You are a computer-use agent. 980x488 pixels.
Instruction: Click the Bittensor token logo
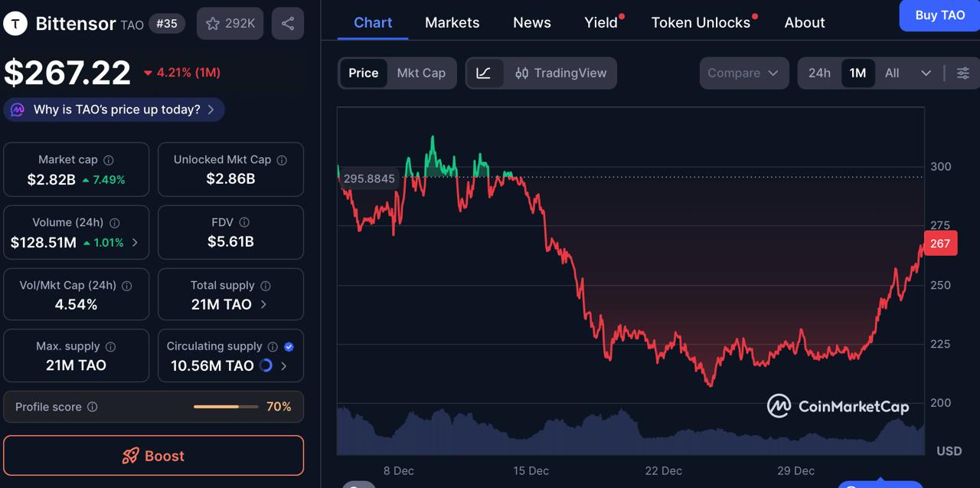pos(15,23)
